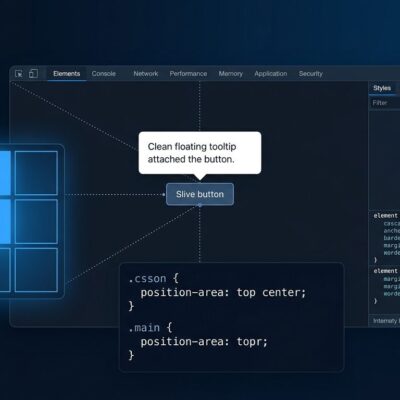This screenshot has height=400, width=400.
Task: Select the inspect element picker icon
Action: (x=19, y=74)
